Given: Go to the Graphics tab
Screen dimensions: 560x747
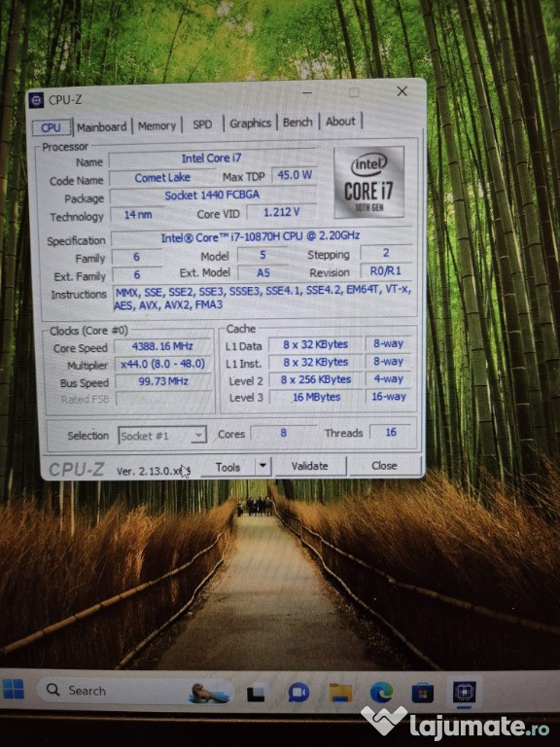Looking at the screenshot, I should click(251, 123).
